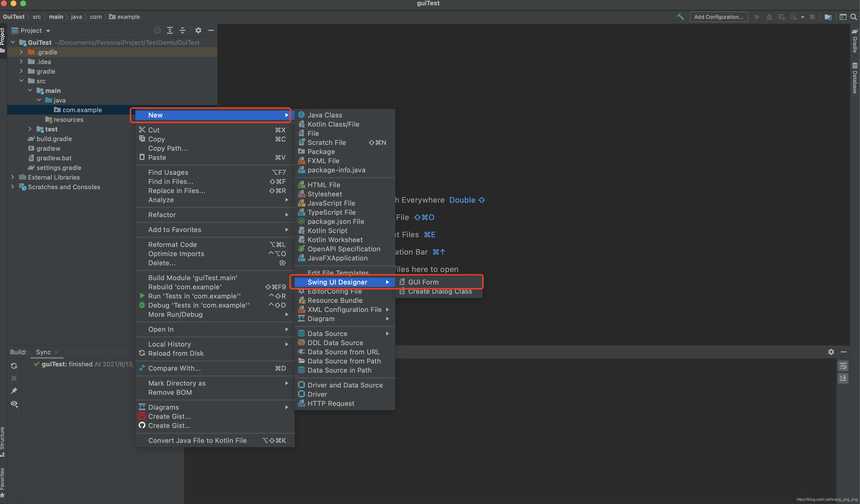Open the Project panel settings gear

[x=198, y=30]
